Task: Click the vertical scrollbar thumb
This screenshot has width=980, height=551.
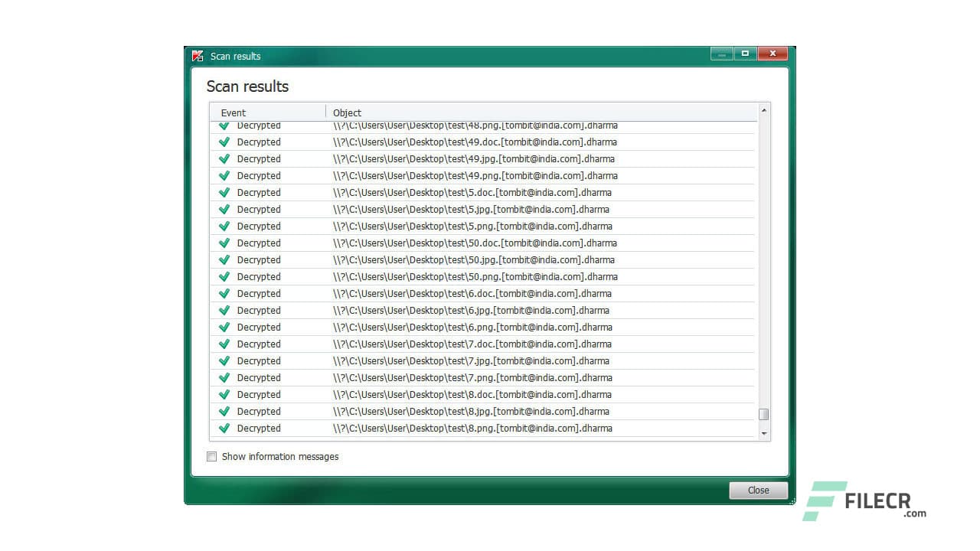Action: [763, 413]
